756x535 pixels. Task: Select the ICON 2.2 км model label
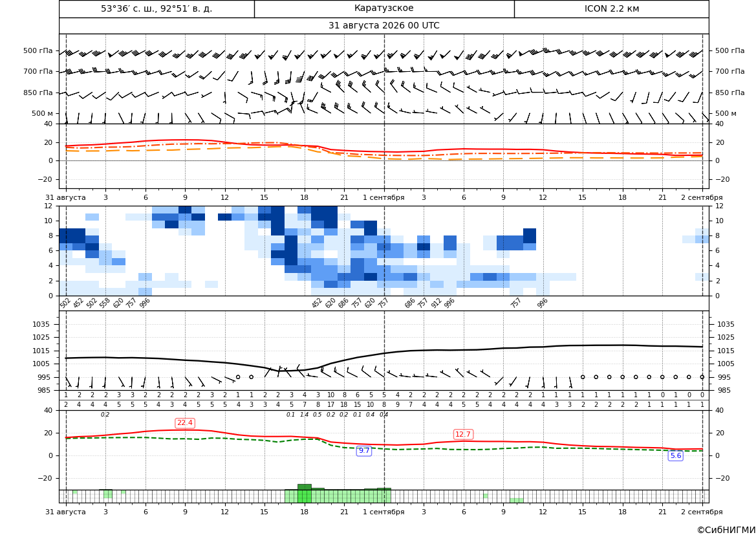pyautogui.click(x=611, y=8)
